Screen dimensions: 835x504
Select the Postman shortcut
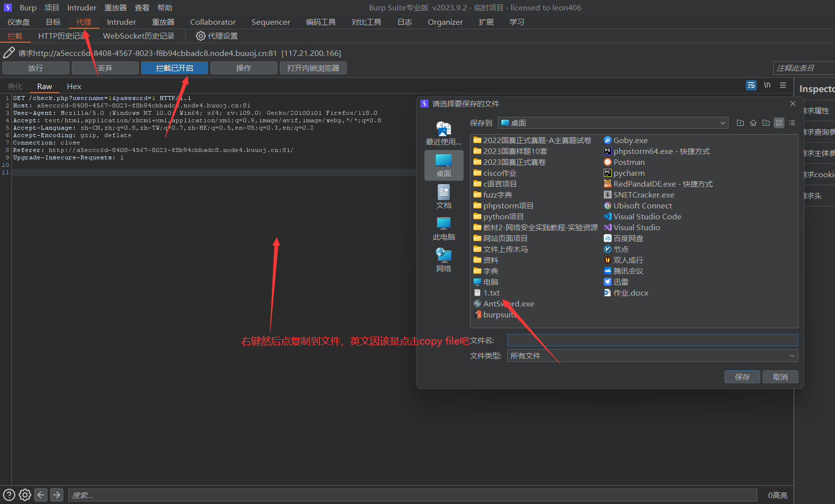point(624,162)
